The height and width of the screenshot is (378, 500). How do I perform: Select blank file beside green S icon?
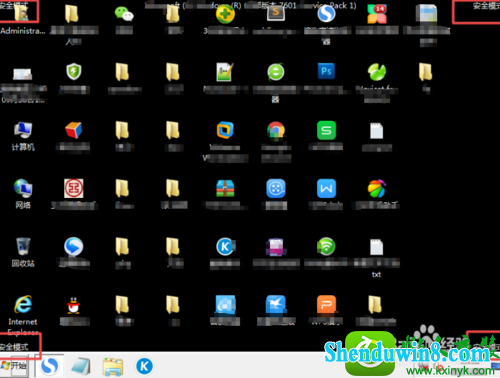coord(377,131)
